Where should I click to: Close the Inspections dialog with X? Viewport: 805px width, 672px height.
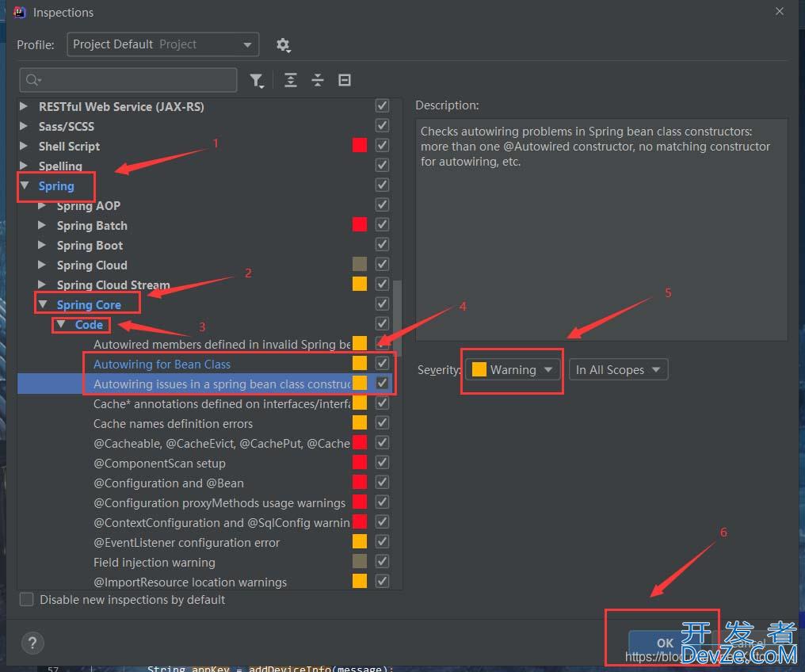(x=780, y=11)
